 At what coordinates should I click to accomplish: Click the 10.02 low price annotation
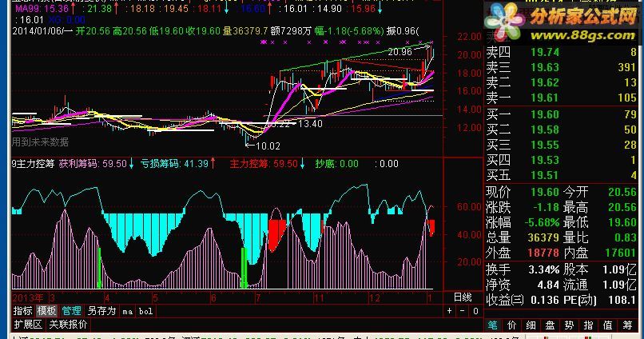[x=268, y=146]
